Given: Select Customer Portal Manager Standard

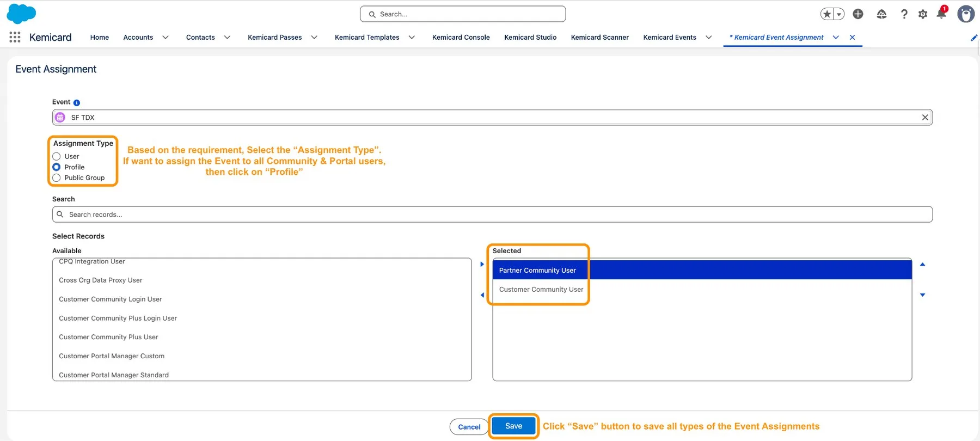Looking at the screenshot, I should (x=262, y=375).
